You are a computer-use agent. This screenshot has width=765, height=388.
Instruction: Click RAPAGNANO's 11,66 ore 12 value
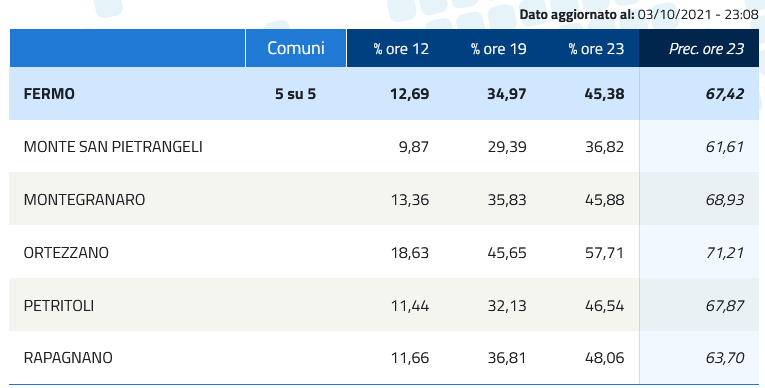410,358
